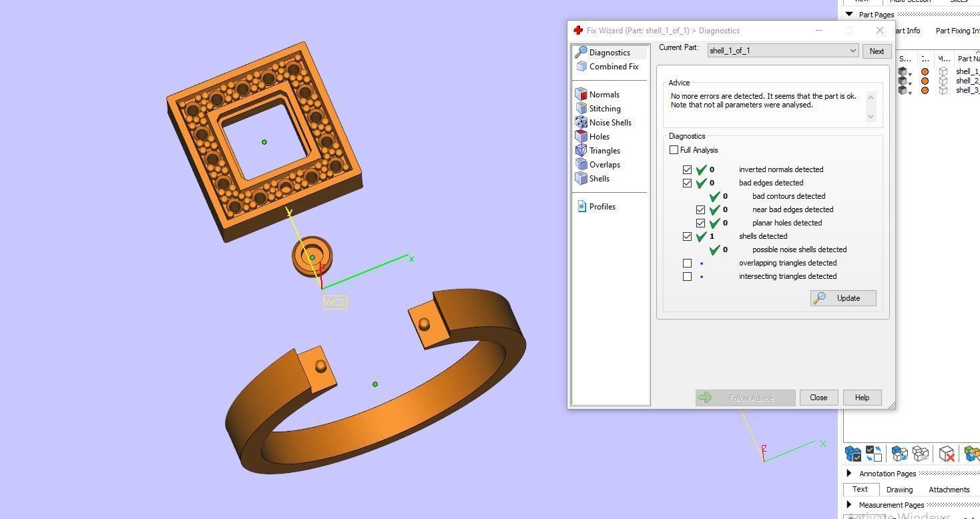Click shell_2 wireframe cube icon
The image size is (980, 519).
[943, 81]
